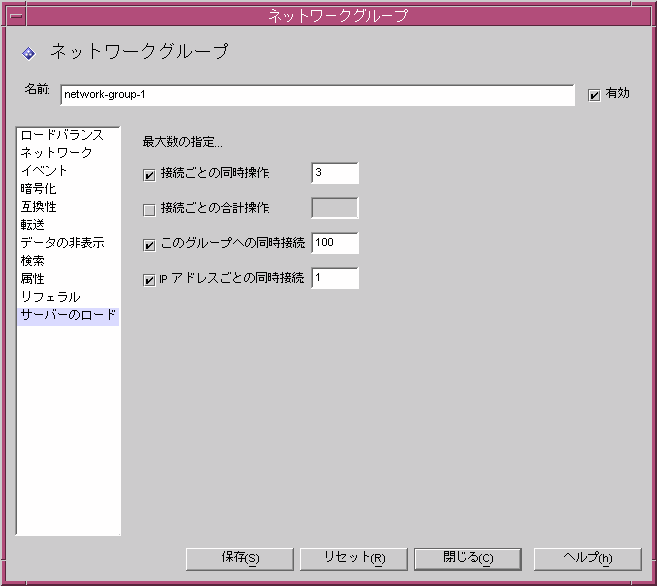Click the 名前 field containing network-group-1

tap(317, 95)
